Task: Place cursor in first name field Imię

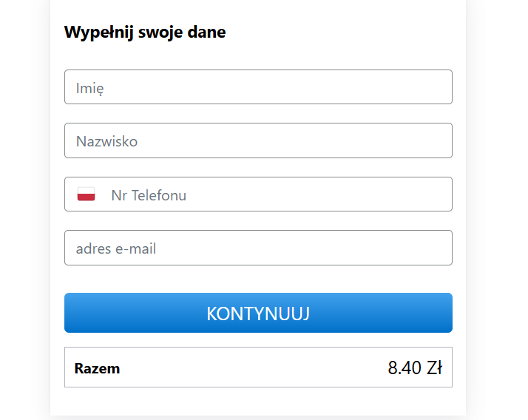Action: pyautogui.click(x=258, y=87)
